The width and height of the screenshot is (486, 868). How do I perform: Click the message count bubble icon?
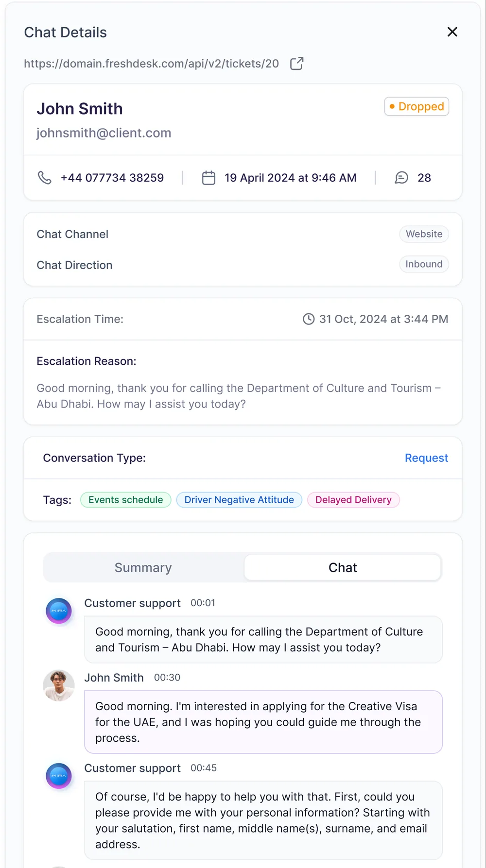pyautogui.click(x=401, y=178)
